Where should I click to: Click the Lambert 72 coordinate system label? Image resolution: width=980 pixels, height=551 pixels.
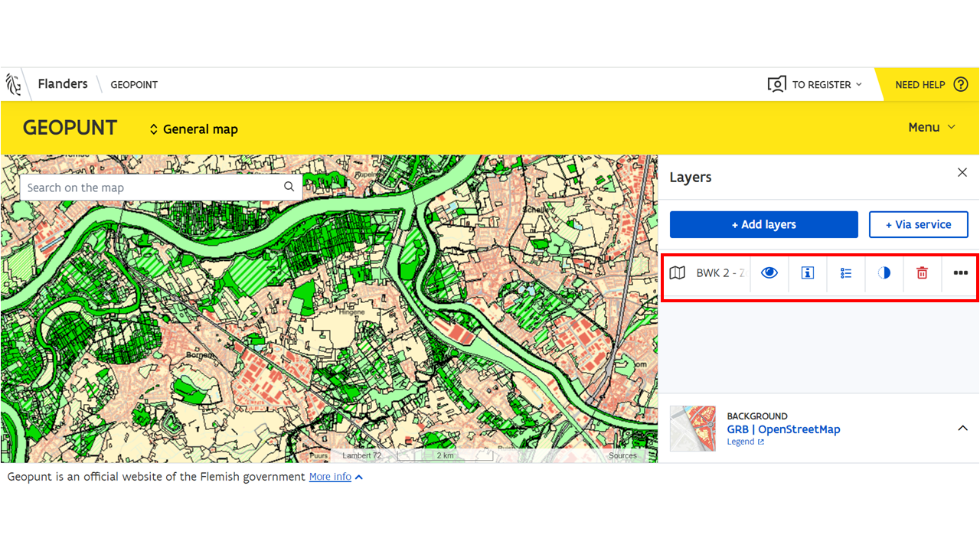click(361, 455)
